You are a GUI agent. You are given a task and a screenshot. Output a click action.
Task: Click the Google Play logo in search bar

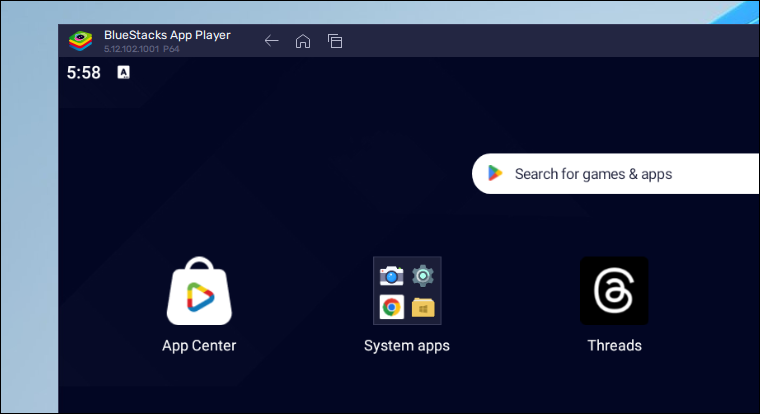pos(495,174)
